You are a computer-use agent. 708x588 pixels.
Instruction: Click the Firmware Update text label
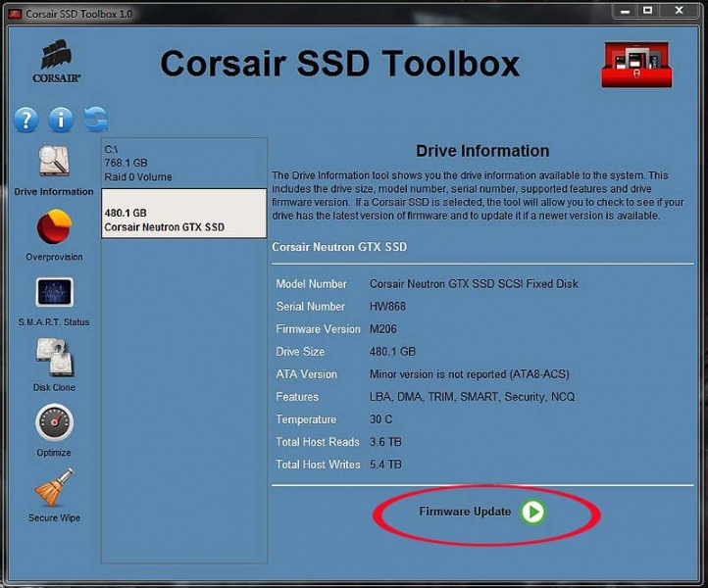[x=465, y=512]
